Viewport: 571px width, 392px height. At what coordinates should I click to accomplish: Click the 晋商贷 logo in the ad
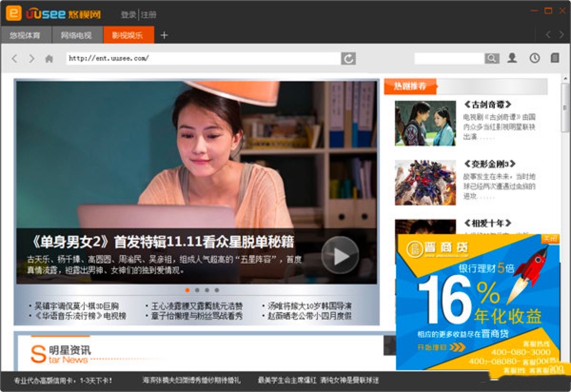pos(437,249)
